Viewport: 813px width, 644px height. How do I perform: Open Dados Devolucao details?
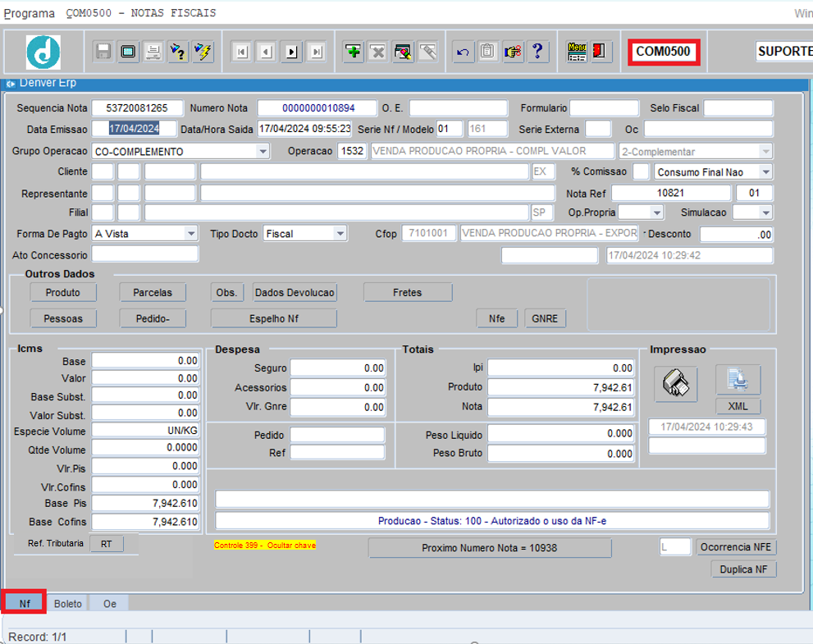click(x=294, y=292)
